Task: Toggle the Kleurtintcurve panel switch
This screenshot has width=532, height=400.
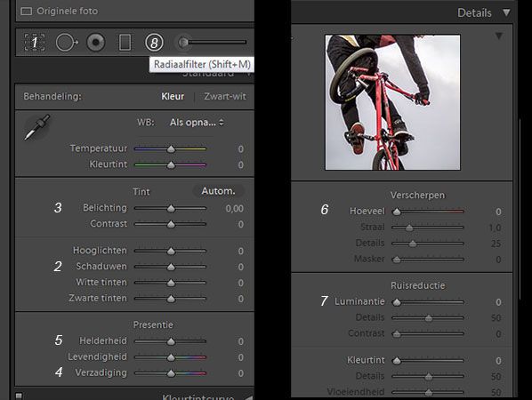Action: 19,396
